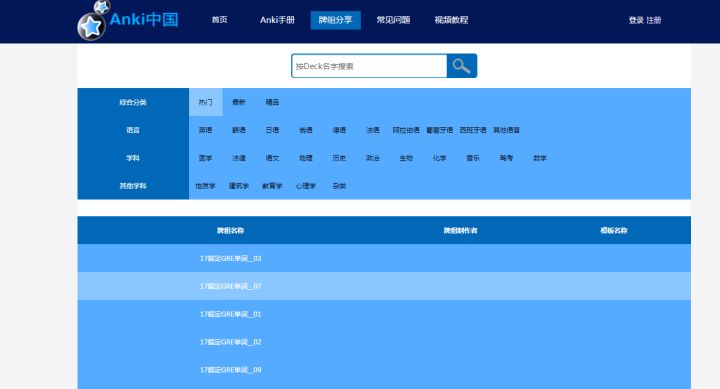Screen dimensions: 720x389
Task: Choose the 数学 subject filter
Action: click(x=540, y=158)
